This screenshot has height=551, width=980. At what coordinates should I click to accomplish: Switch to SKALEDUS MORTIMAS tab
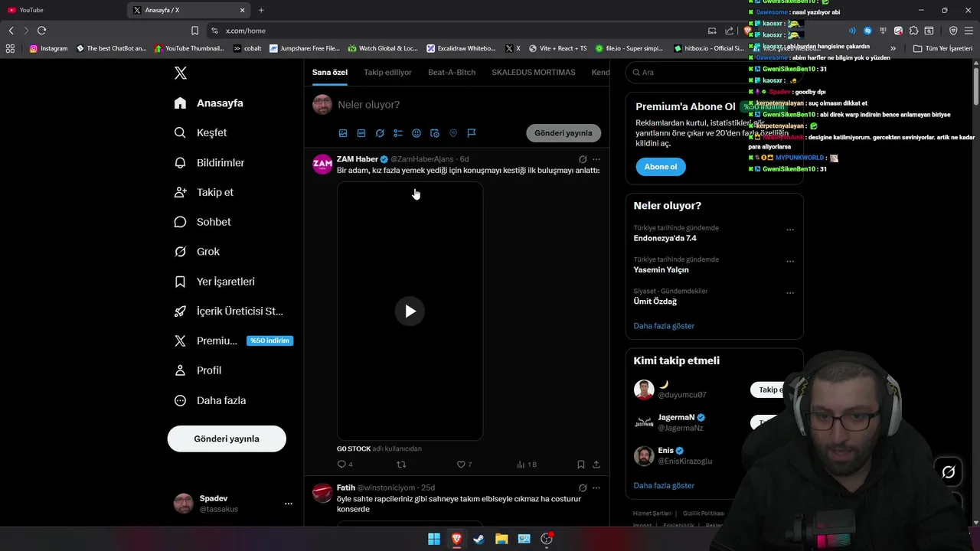tap(534, 72)
